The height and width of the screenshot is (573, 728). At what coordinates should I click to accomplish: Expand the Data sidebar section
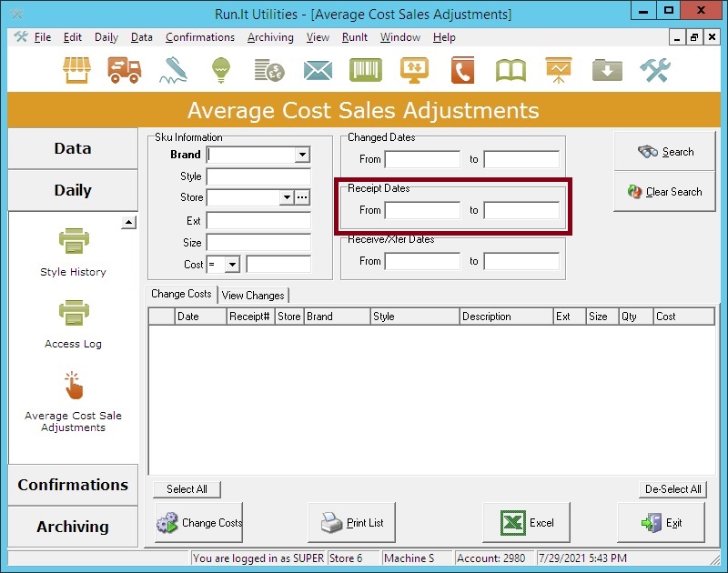(x=73, y=148)
